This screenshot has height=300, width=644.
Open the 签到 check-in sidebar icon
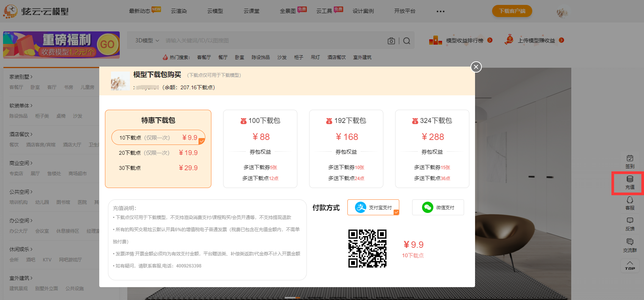(630, 161)
